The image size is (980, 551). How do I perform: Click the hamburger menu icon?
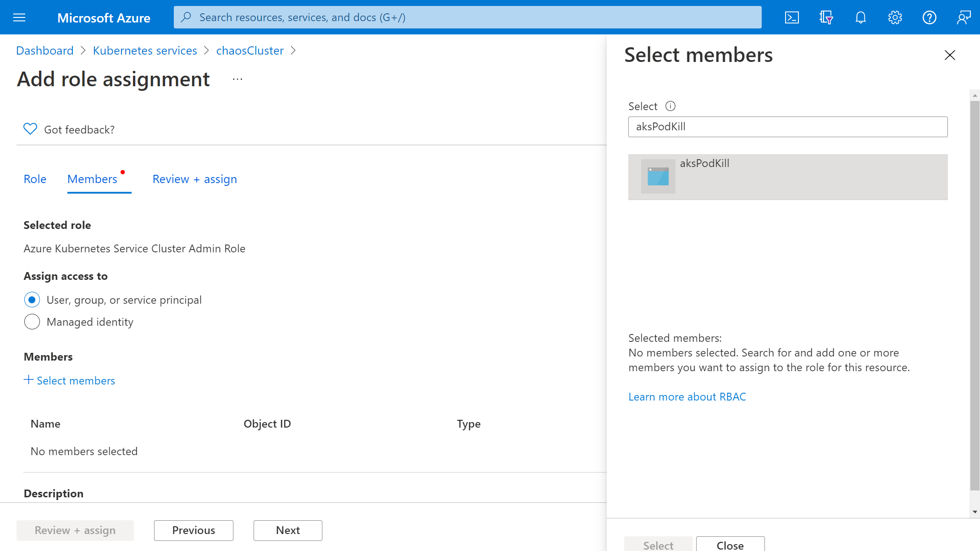pyautogui.click(x=19, y=17)
